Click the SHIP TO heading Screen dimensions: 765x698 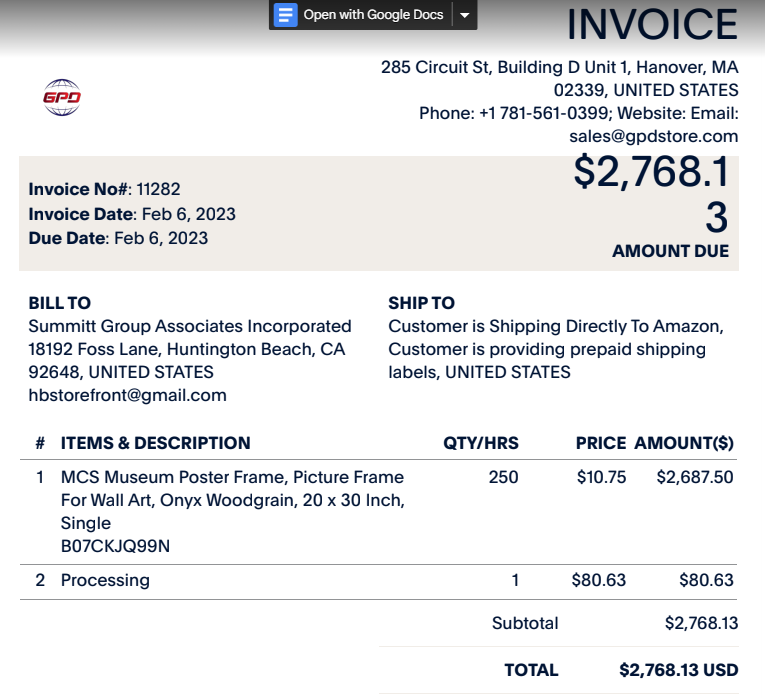point(422,303)
